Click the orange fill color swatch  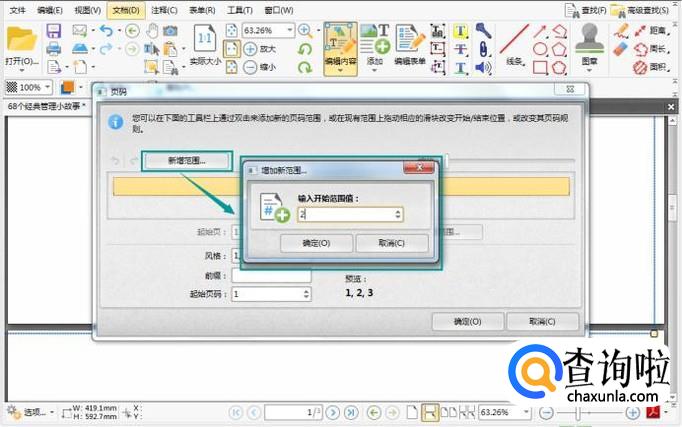[x=67, y=87]
